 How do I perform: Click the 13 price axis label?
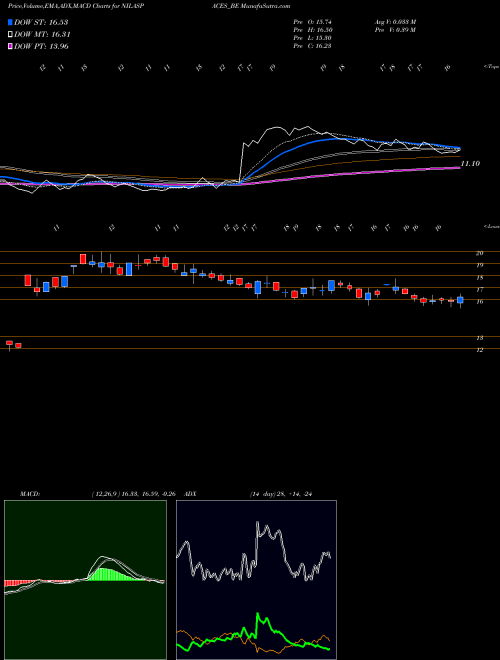coord(479,338)
